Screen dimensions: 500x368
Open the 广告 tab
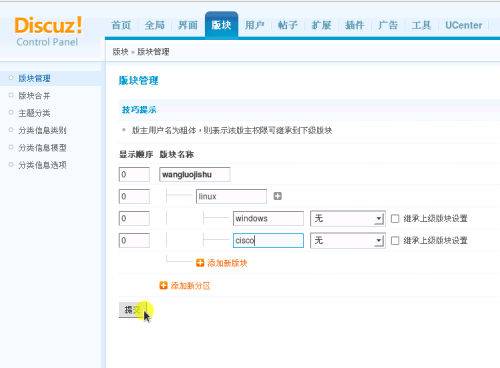(388, 25)
